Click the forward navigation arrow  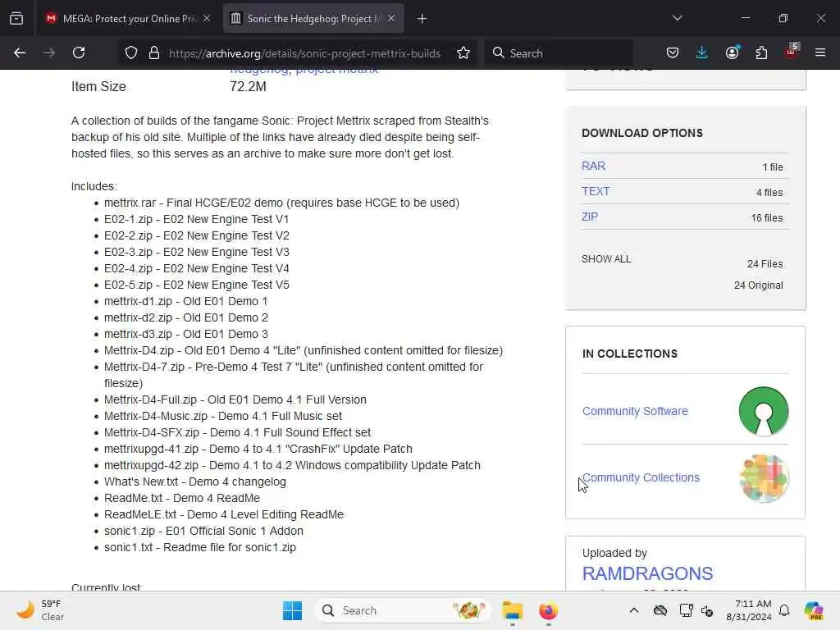coord(49,53)
